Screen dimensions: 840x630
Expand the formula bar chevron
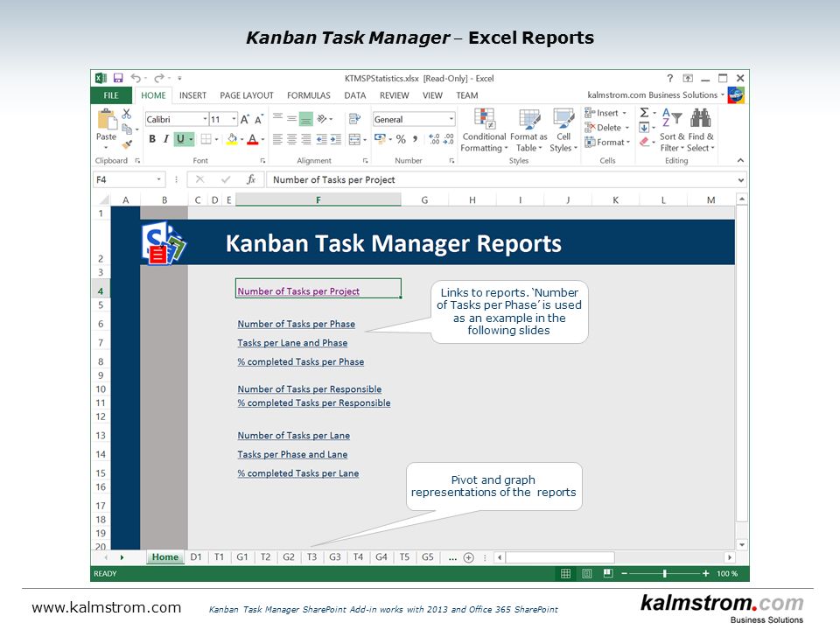coord(741,180)
